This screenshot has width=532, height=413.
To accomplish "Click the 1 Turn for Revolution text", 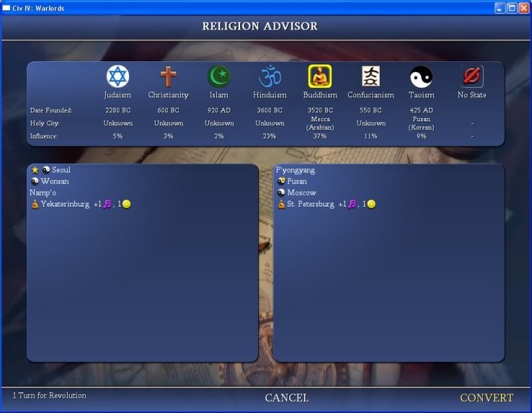I will click(x=49, y=396).
